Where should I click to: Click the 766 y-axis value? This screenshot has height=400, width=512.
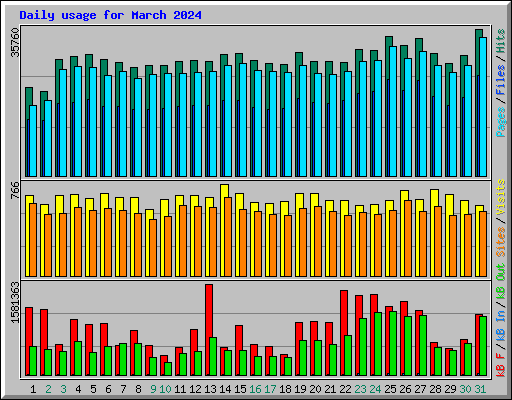[x=15, y=190]
